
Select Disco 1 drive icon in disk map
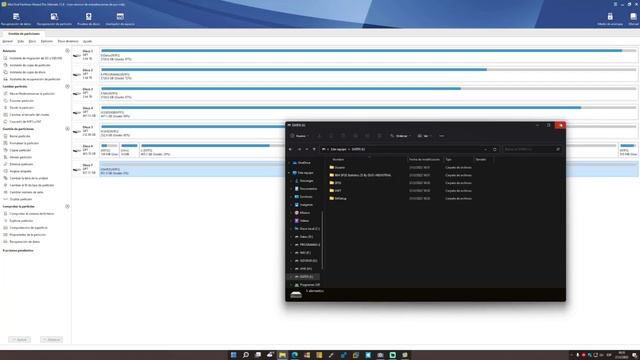[77, 55]
